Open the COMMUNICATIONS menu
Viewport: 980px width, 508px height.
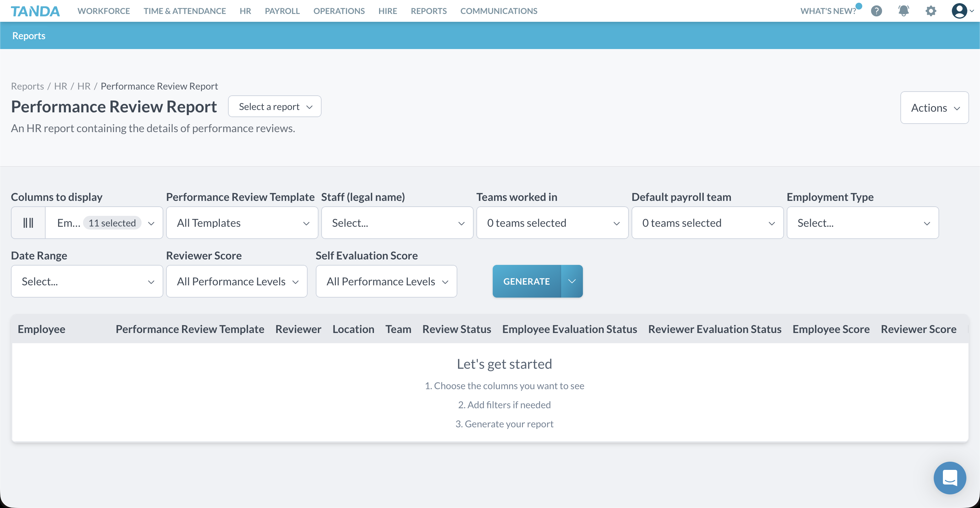[x=499, y=11]
